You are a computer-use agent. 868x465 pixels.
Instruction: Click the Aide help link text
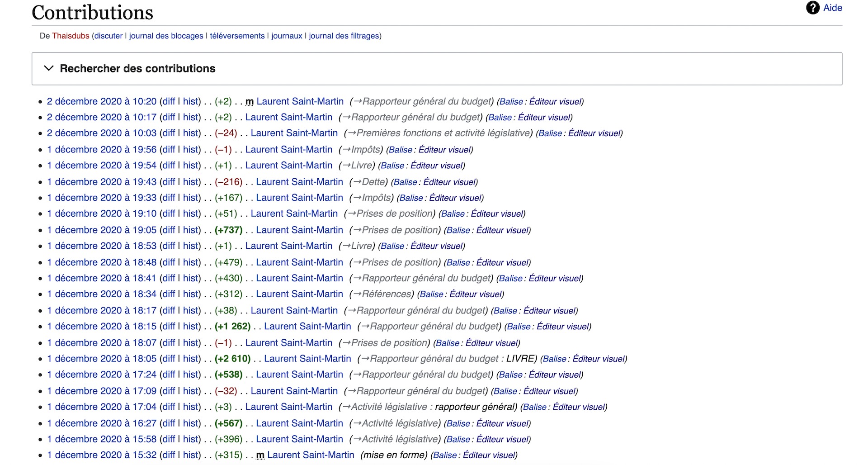[832, 8]
